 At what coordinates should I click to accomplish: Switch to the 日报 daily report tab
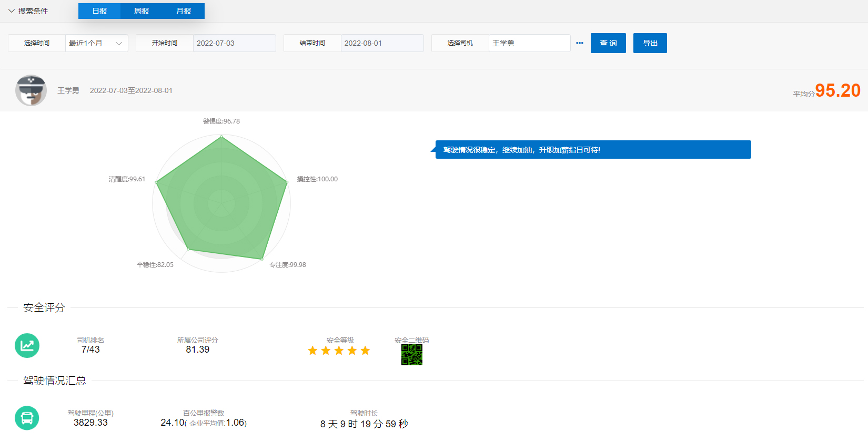point(99,11)
